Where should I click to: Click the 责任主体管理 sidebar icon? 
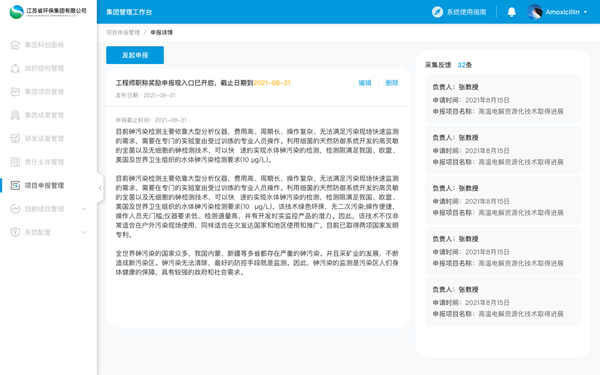[15, 162]
